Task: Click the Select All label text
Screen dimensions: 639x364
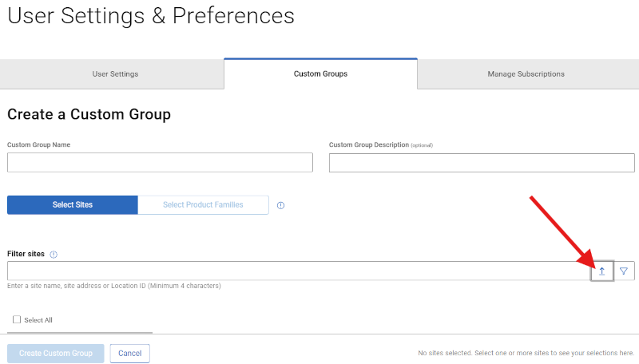Action: pyautogui.click(x=38, y=320)
